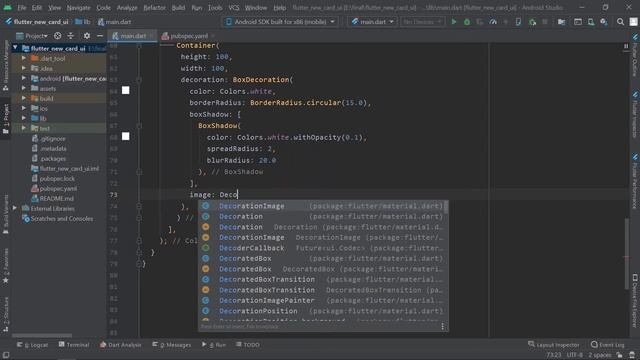Viewport: 640px width, 360px height.
Task: Click white swatch beside withOpacity line
Action: point(125,136)
